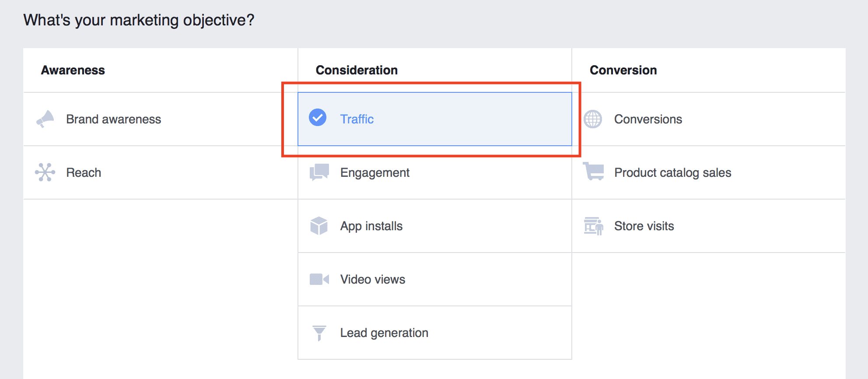
Task: Click the megaphone icon for Brand awareness
Action: [x=45, y=119]
